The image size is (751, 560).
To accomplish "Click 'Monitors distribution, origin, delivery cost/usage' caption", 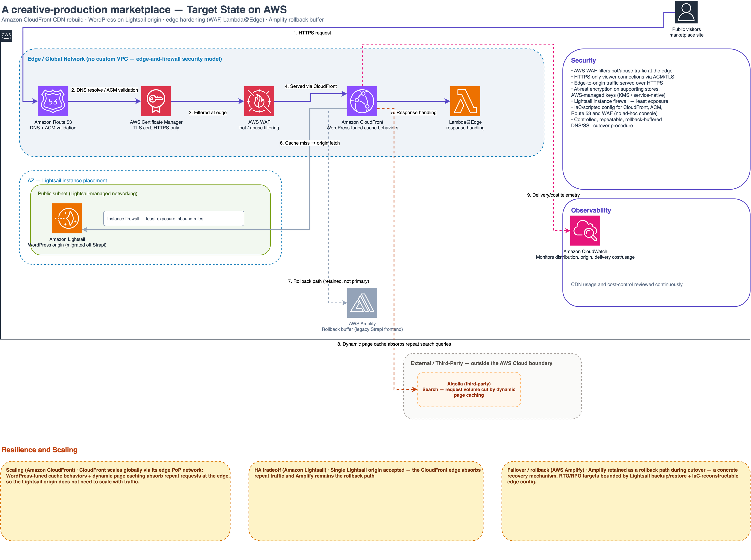I will pos(585,257).
